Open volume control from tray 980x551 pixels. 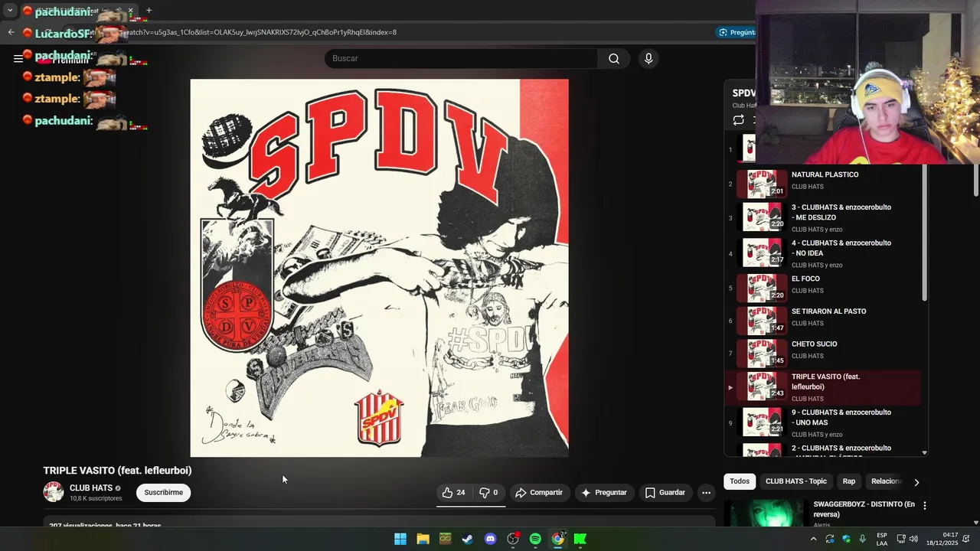click(x=913, y=539)
